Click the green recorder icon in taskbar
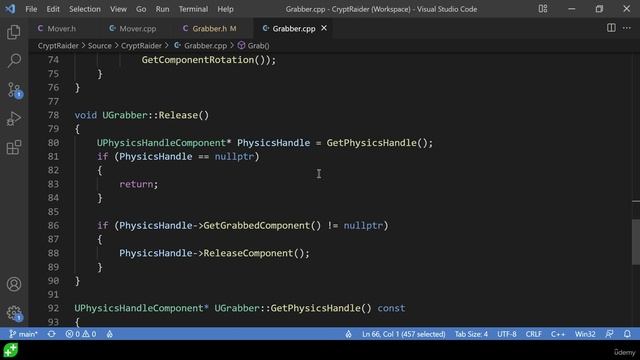The image size is (640, 360). [x=11, y=350]
